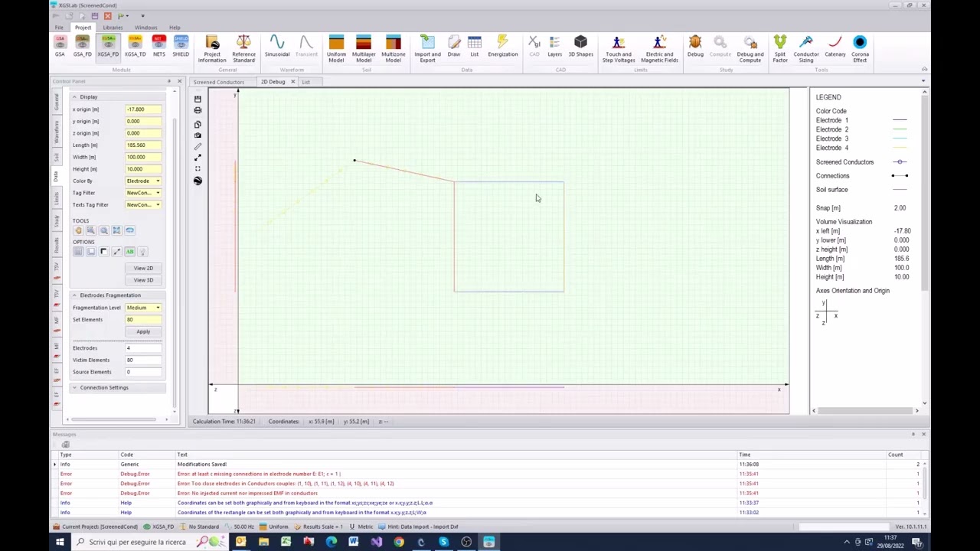Image resolution: width=980 pixels, height=551 pixels.
Task: Click the legend horizontal scrollbar
Action: click(x=865, y=411)
